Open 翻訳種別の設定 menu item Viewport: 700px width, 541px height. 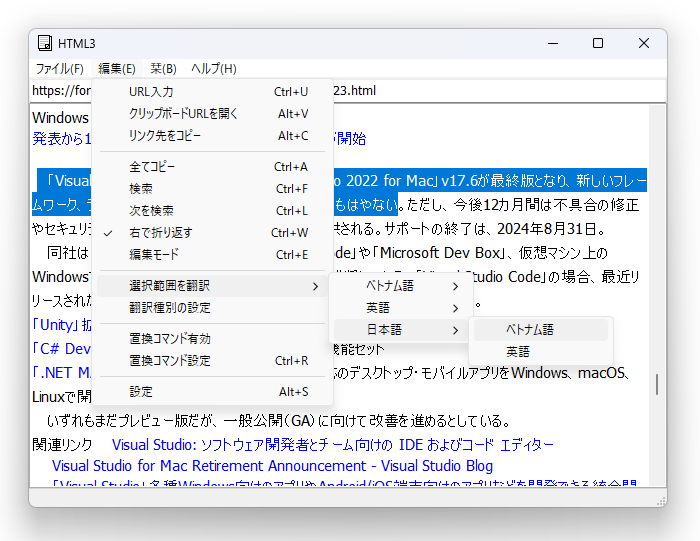click(x=212, y=308)
